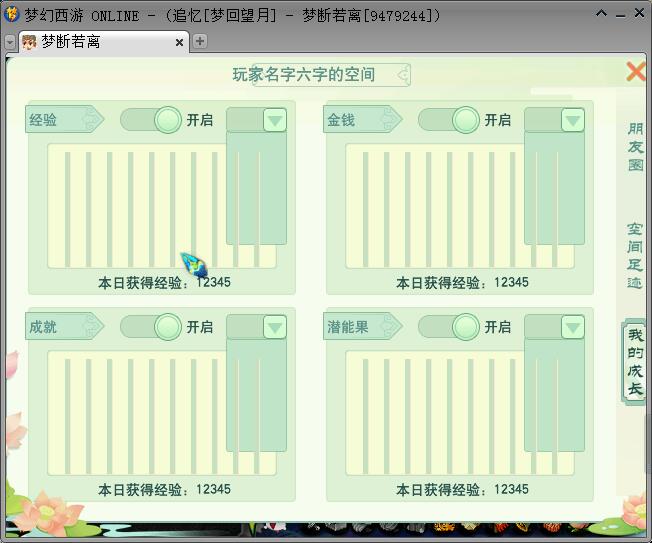The height and width of the screenshot is (543, 652).
Task: Close the 梦断若离 tab with its x
Action: pyautogui.click(x=179, y=42)
